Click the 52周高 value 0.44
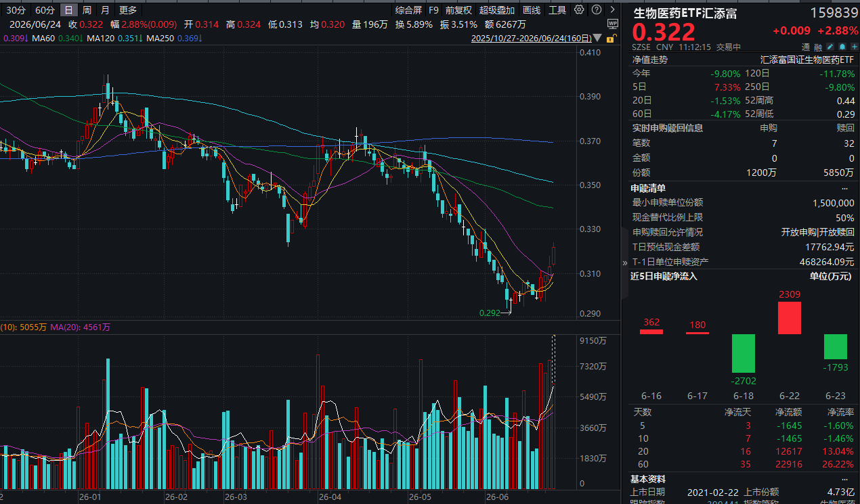 (x=845, y=101)
